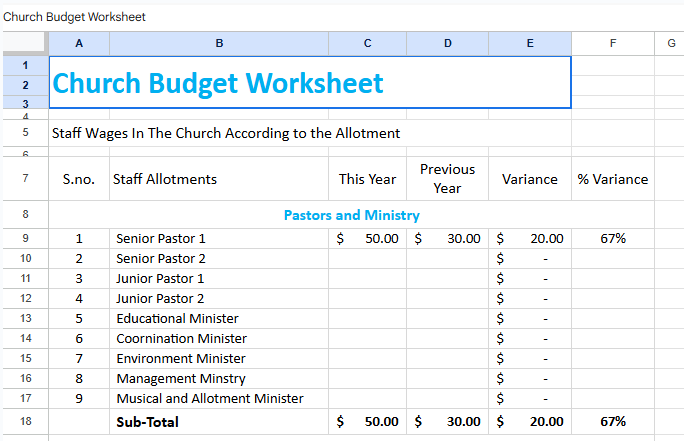Click Senior Pastor 1 Variance $20.00
The height and width of the screenshot is (441, 684).
click(530, 239)
